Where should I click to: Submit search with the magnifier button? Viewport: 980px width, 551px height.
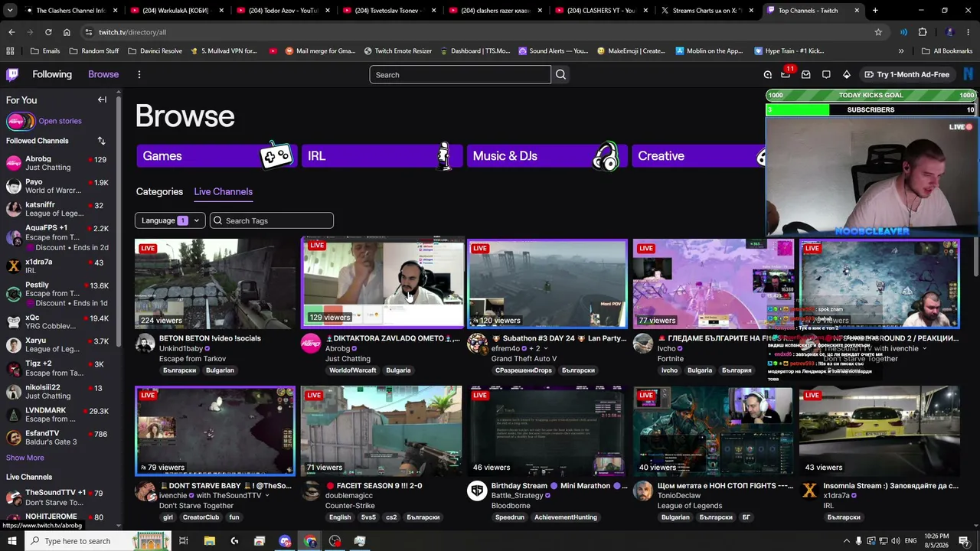pos(560,74)
